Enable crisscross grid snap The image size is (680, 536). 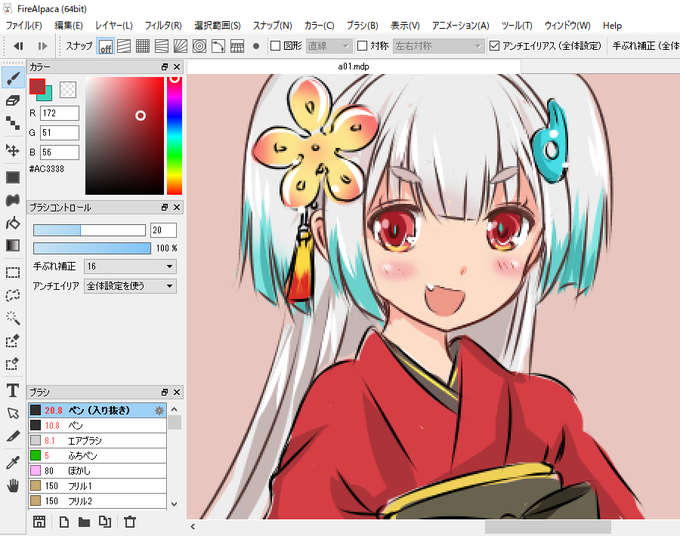click(143, 46)
